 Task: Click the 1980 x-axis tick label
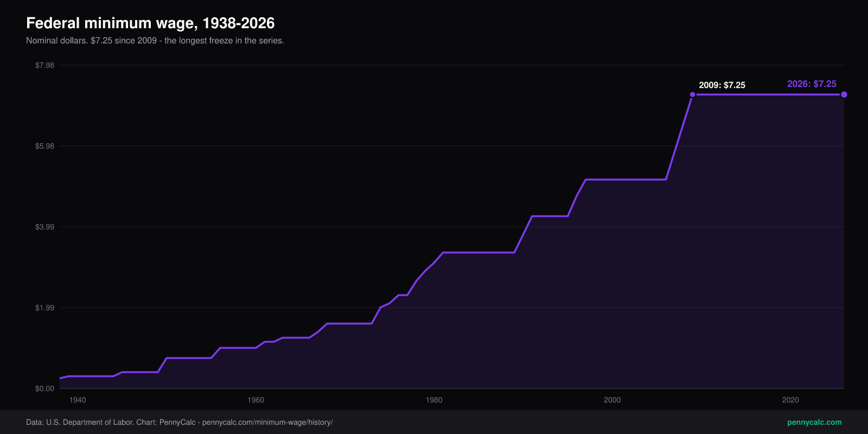click(434, 400)
